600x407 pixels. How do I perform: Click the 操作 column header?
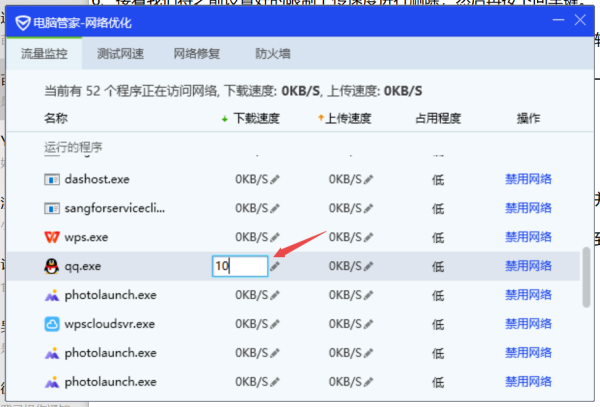coord(528,119)
